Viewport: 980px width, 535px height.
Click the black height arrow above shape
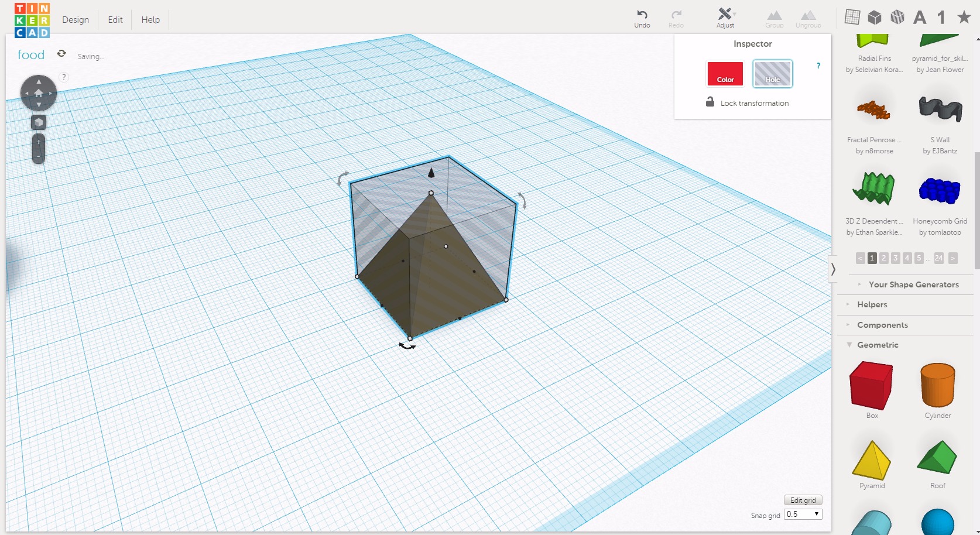tap(431, 172)
